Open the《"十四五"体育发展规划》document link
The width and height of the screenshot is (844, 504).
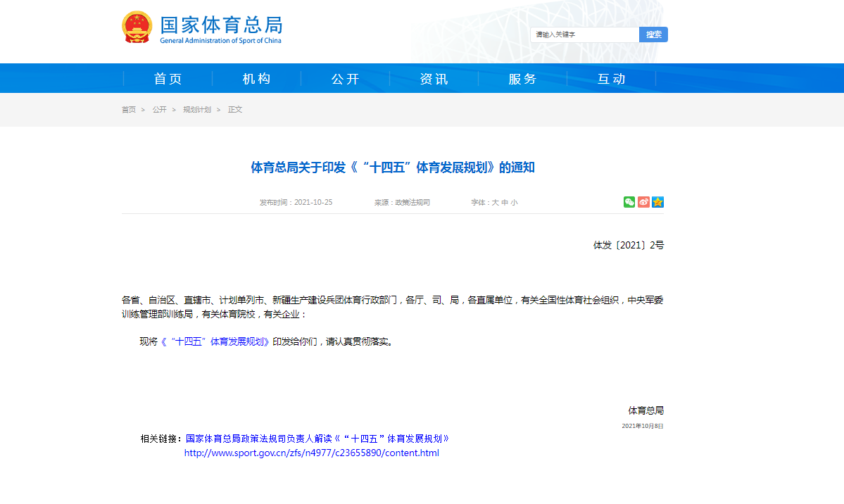tap(214, 341)
